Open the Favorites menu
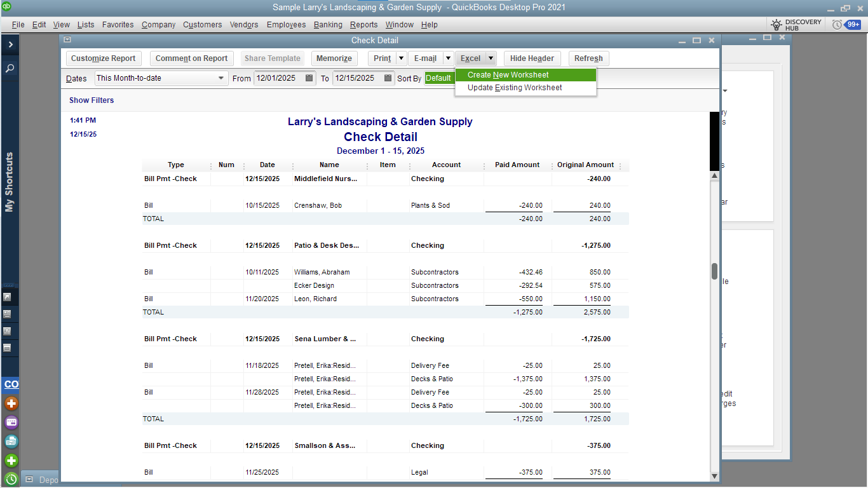Viewport: 868px width, 488px height. click(x=118, y=25)
